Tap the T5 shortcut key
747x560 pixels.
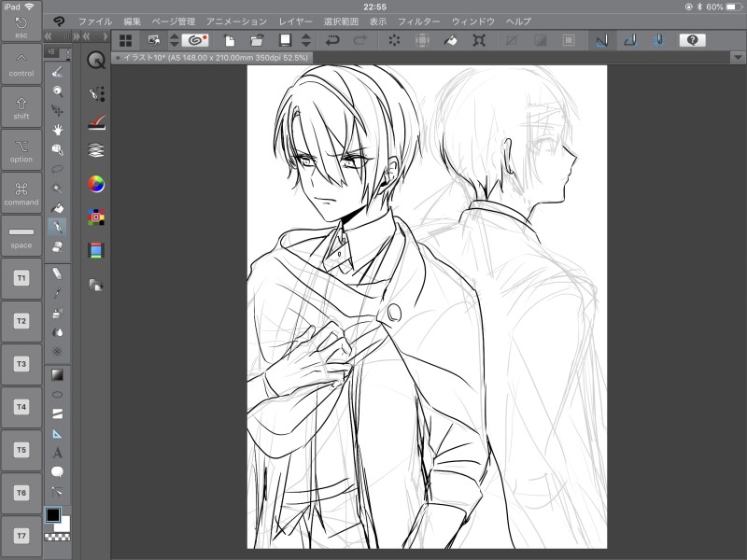tap(21, 451)
